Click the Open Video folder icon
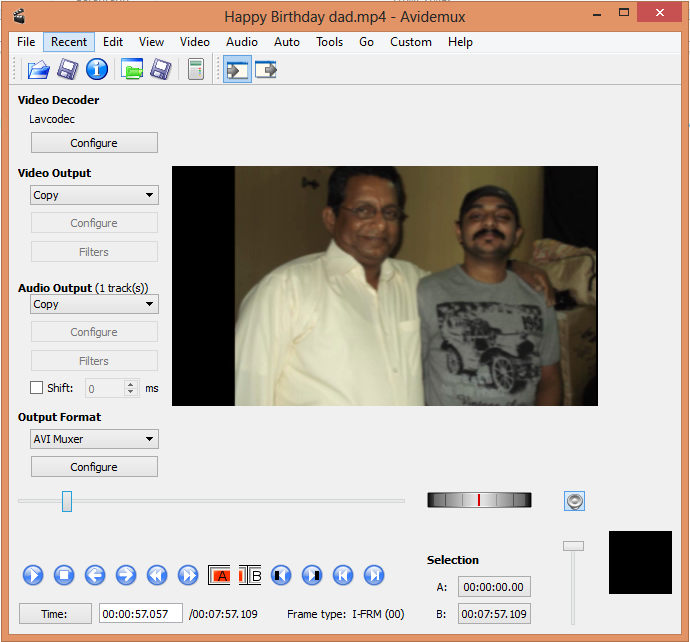Screen dimensions: 690x642 [x=38, y=69]
